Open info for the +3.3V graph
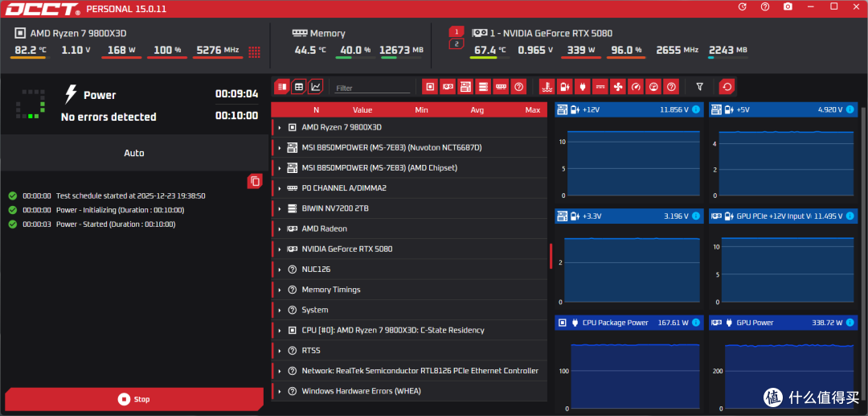 pos(696,216)
